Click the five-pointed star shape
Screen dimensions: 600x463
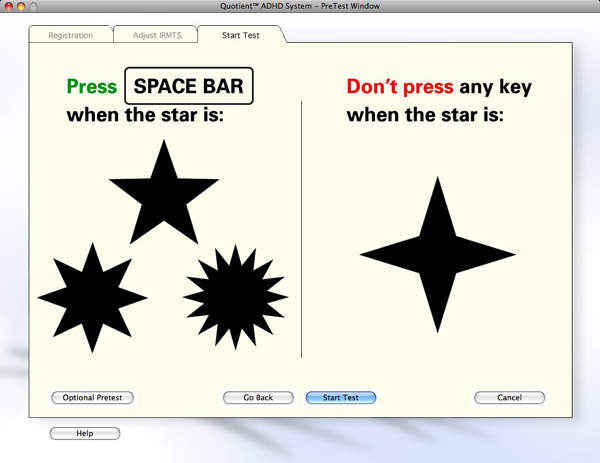(x=164, y=196)
